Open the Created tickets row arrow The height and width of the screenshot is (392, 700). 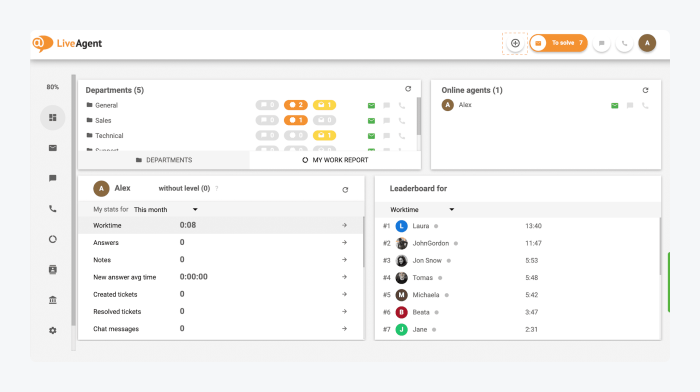point(344,294)
